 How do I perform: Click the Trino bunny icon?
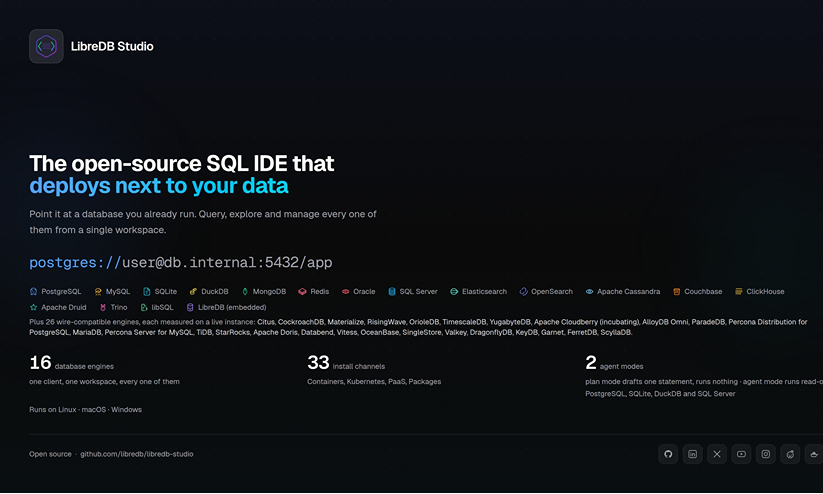tap(103, 307)
